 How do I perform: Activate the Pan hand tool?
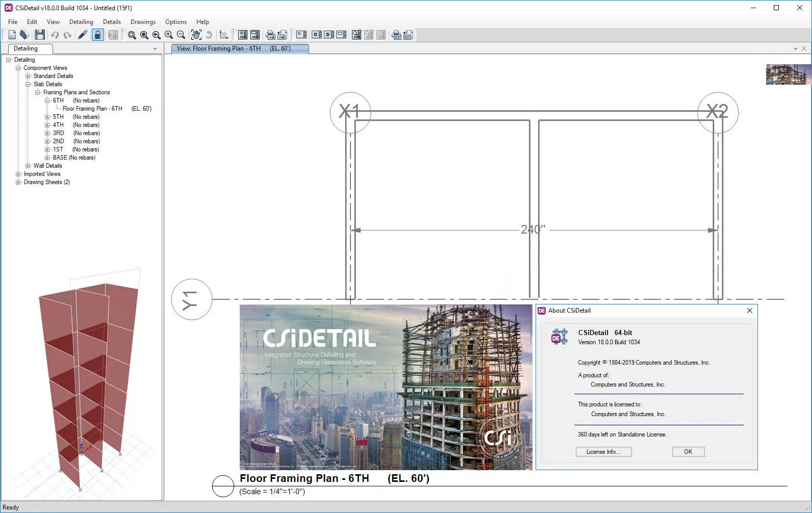point(196,35)
